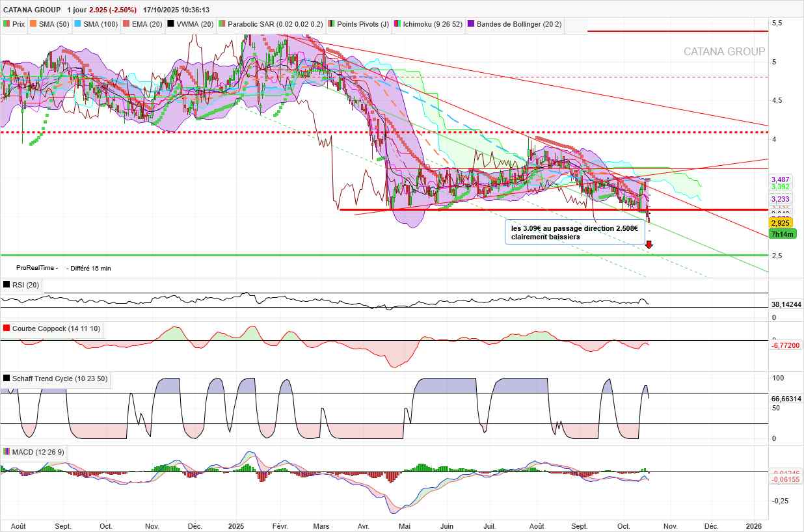This screenshot has height=532, width=804.
Task: Click the MACD panel multicolor icon
Action: [x=7, y=452]
